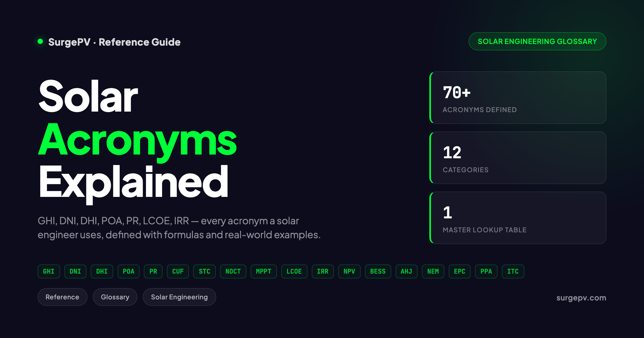Choose the POA acronym tag

tap(129, 271)
